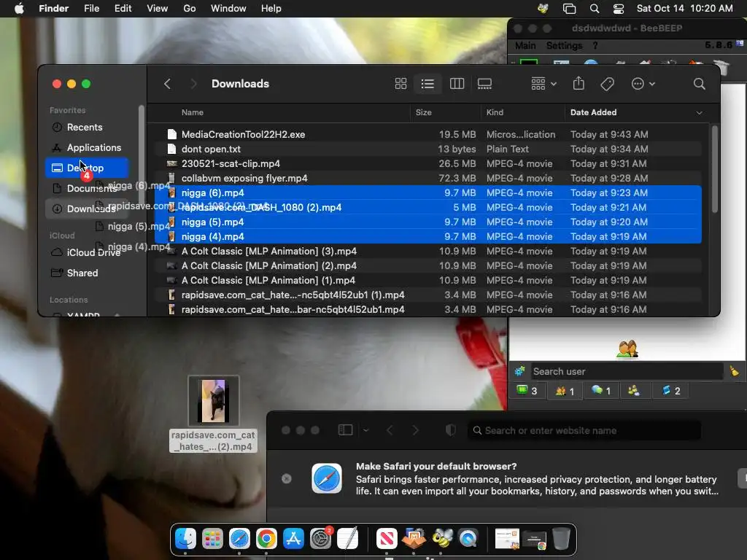Open BeeBEEP chat bubbles tab showing 1
The image size is (747, 560).
click(x=601, y=391)
